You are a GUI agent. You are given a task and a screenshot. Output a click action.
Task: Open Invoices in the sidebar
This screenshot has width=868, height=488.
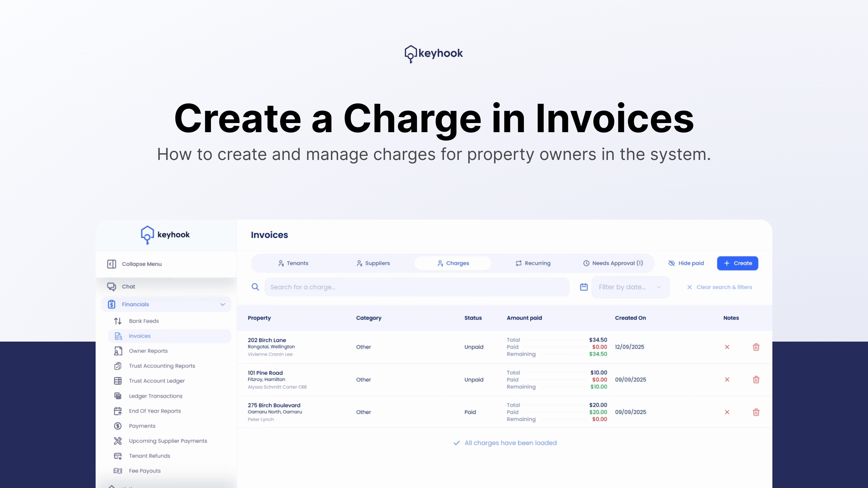point(170,336)
